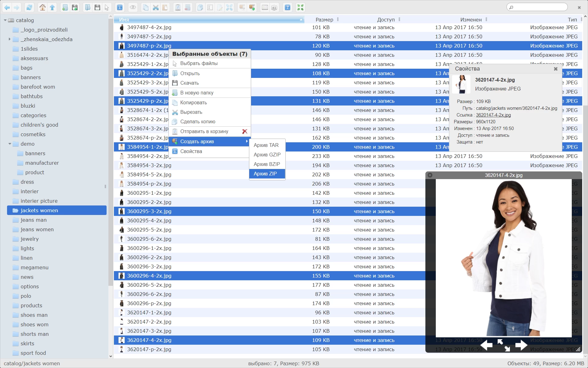Click the forward arrow in the toolbar

coord(17,7)
